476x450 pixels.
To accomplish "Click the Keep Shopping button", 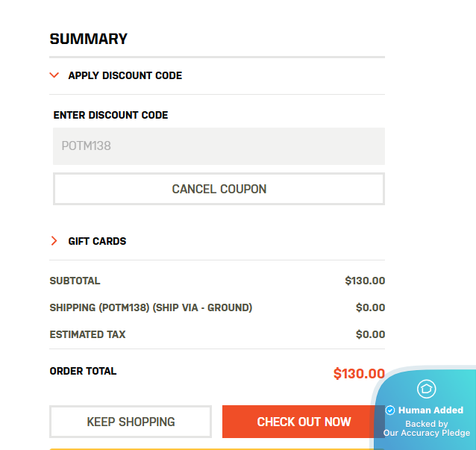I will [x=131, y=422].
